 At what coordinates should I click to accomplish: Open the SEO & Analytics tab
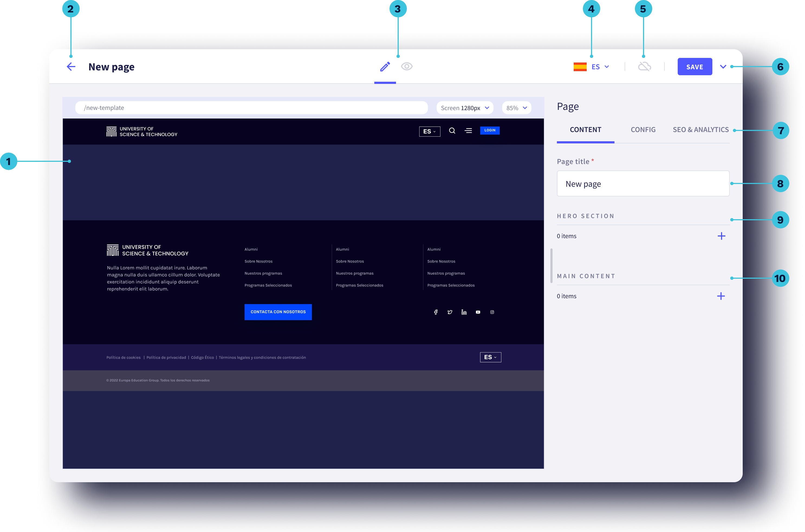(701, 130)
